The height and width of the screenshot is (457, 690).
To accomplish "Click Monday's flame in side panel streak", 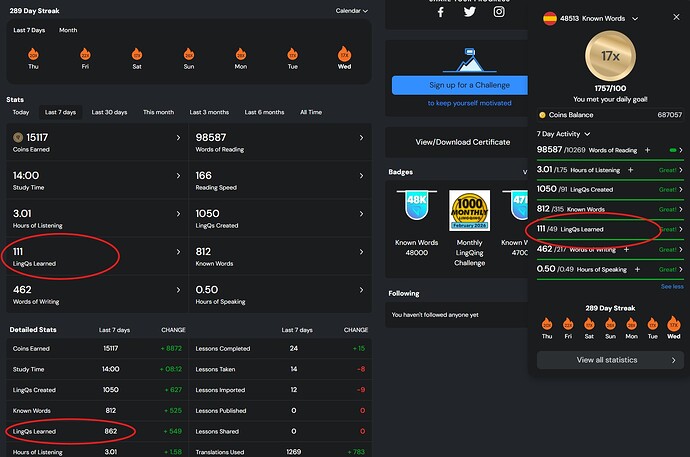I will pos(631,325).
